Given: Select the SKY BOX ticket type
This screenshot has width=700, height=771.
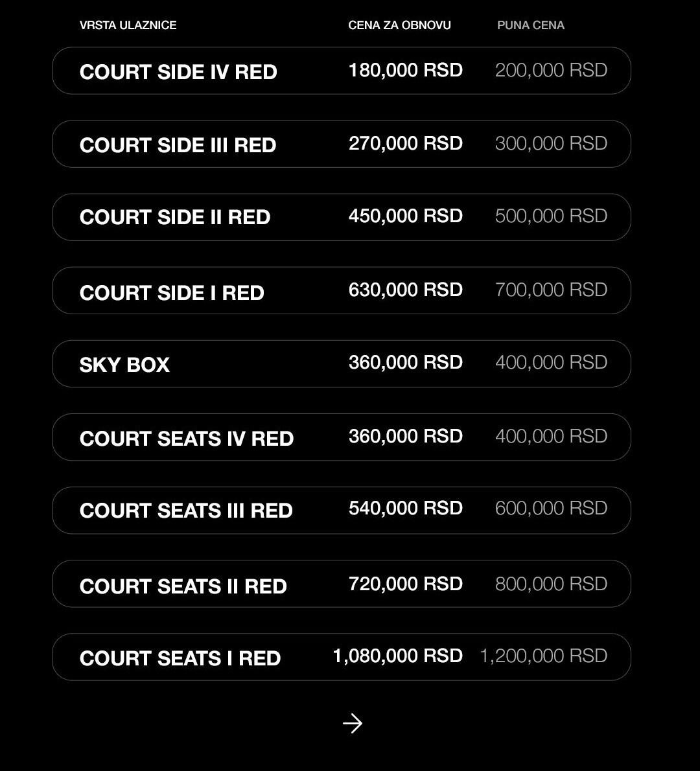Looking at the screenshot, I should (x=342, y=364).
